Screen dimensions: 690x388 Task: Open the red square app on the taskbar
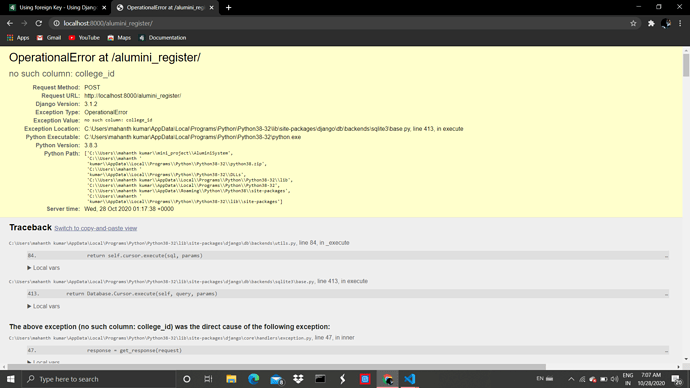point(365,379)
